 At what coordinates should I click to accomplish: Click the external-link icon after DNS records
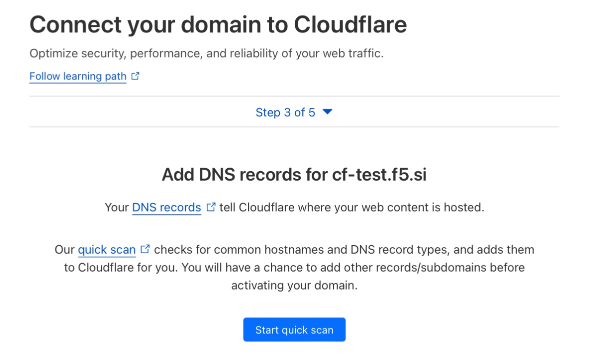coord(211,207)
